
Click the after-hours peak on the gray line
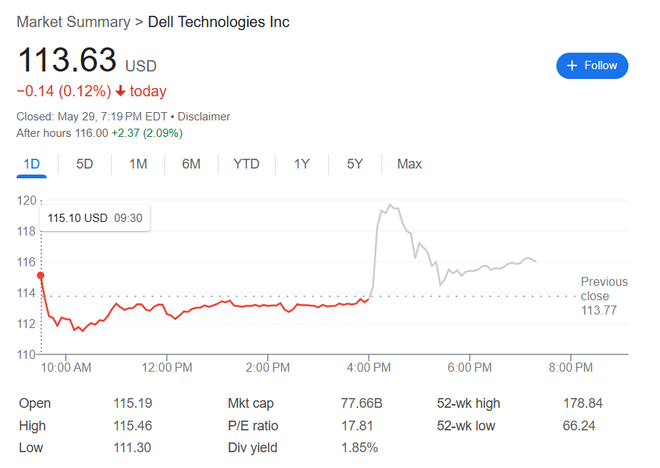(390, 205)
